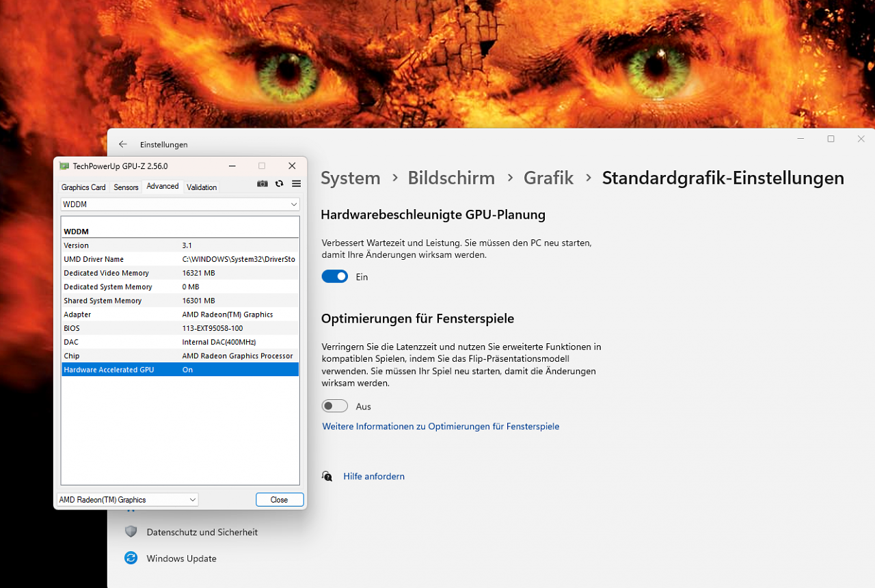This screenshot has height=588, width=875.
Task: Go to Grafik breadcrumb
Action: (548, 178)
